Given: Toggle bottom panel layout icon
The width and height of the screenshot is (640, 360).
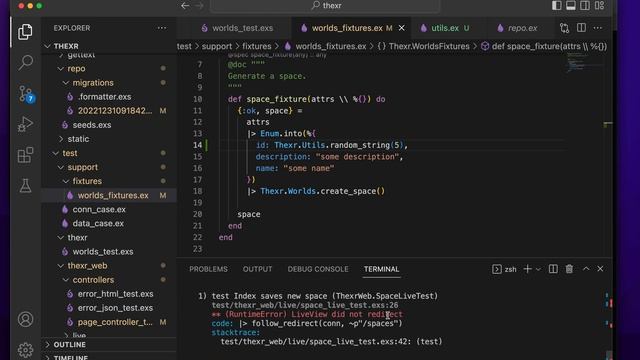Looking at the screenshot, I should (x=571, y=5).
